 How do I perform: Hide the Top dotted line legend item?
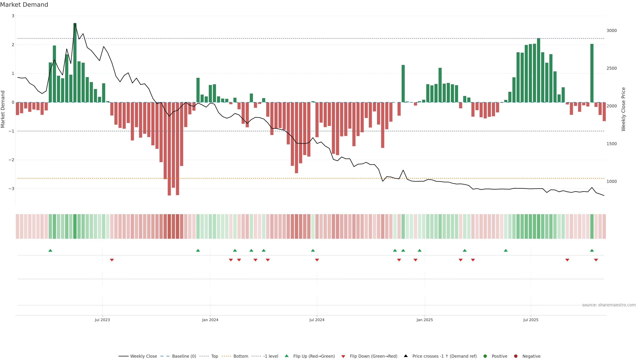(214, 356)
